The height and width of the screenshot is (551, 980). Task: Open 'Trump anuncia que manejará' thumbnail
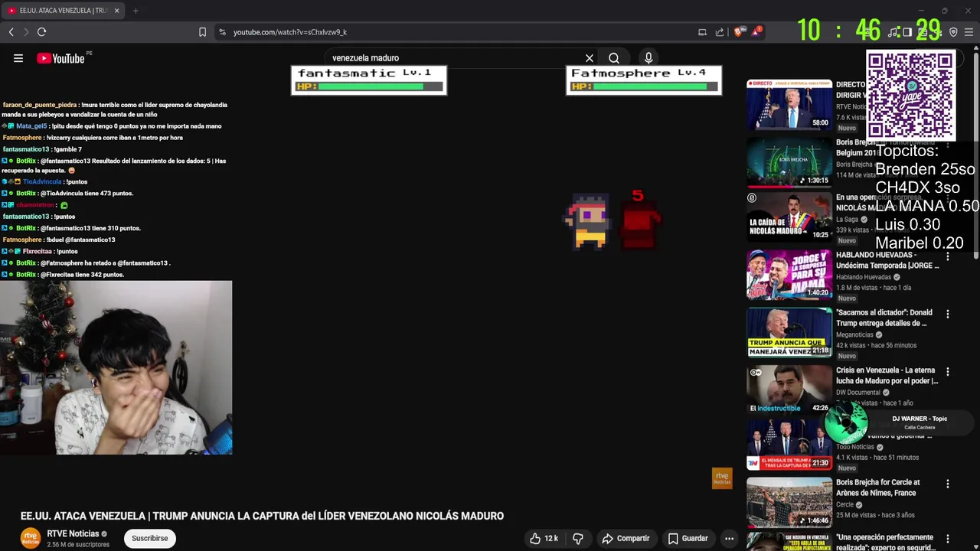pos(789,332)
